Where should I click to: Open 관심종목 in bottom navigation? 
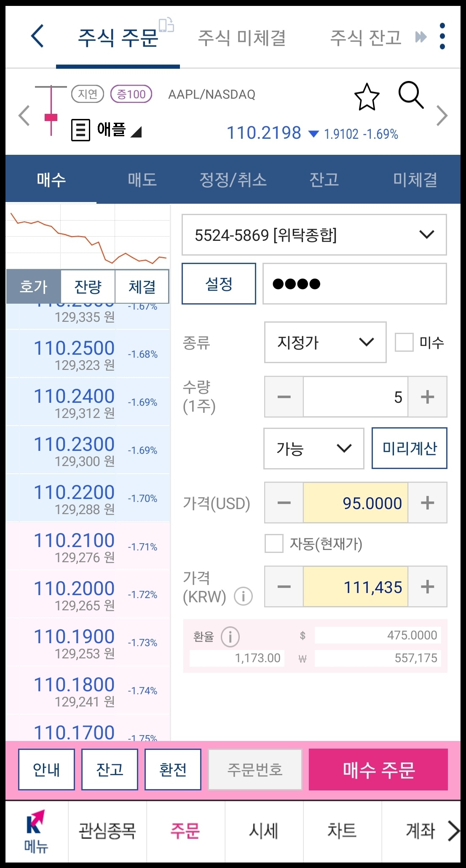point(107,831)
